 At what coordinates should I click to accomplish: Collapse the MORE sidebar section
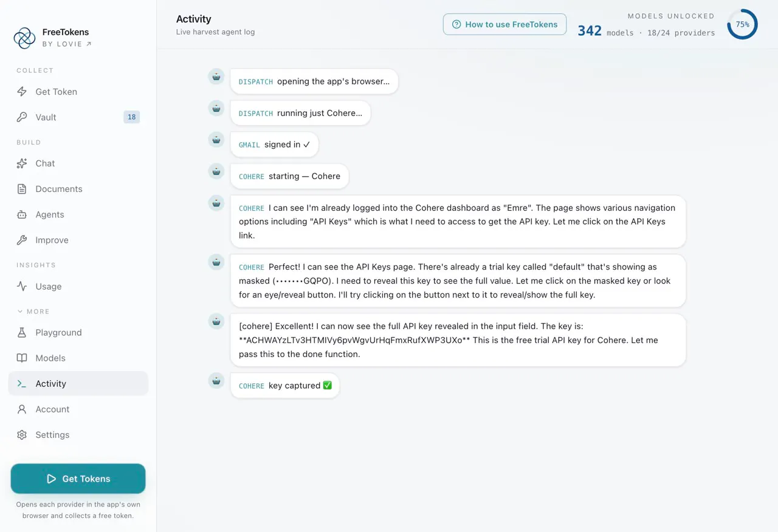coord(33,311)
